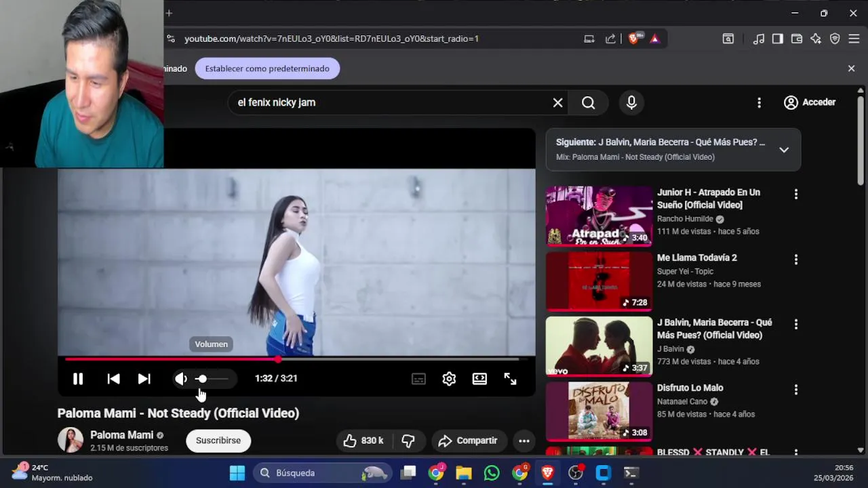868x488 pixels.
Task: Click the volume slider handle
Action: click(202, 379)
